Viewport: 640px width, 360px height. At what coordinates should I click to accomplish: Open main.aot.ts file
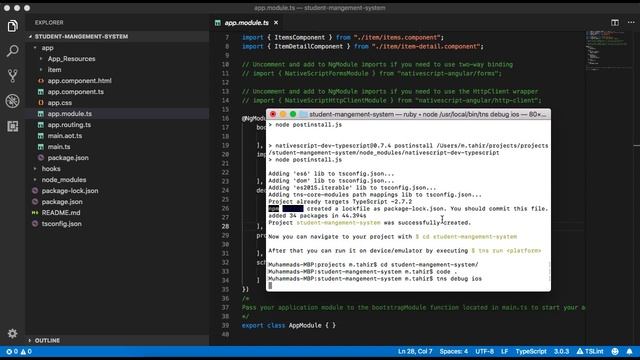(x=64, y=136)
